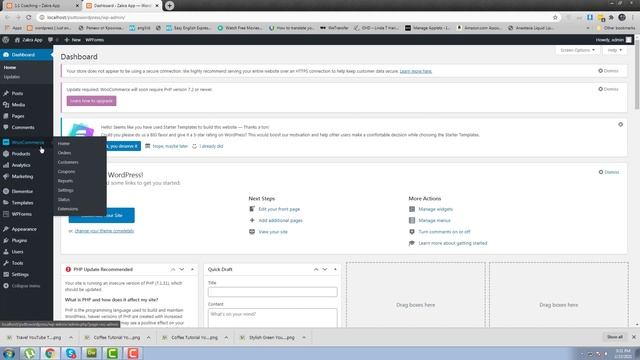Dismiss the Welcome to WordPress panel
640x360 pixels.
coord(609,172)
